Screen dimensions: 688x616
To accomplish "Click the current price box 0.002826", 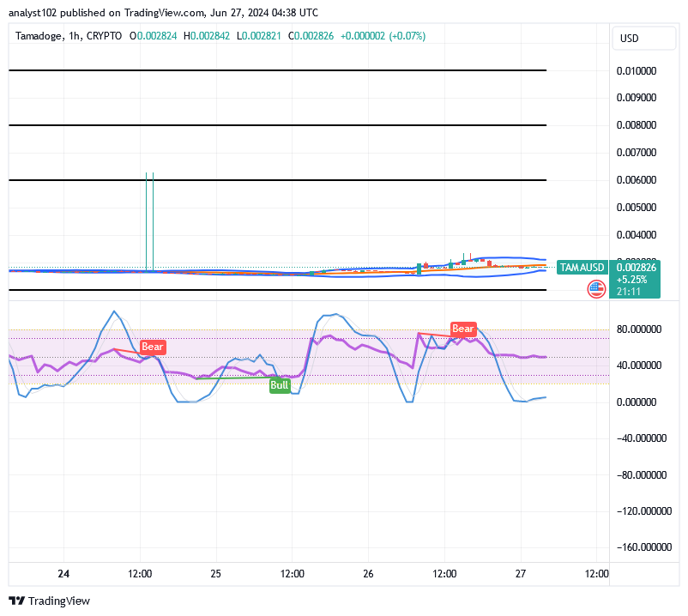I will click(635, 279).
